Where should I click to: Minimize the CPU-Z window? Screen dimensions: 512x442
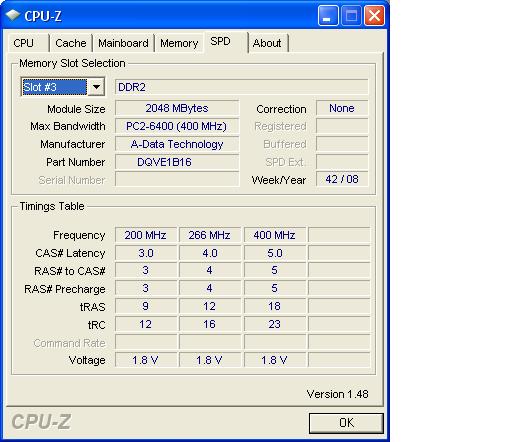(328, 16)
